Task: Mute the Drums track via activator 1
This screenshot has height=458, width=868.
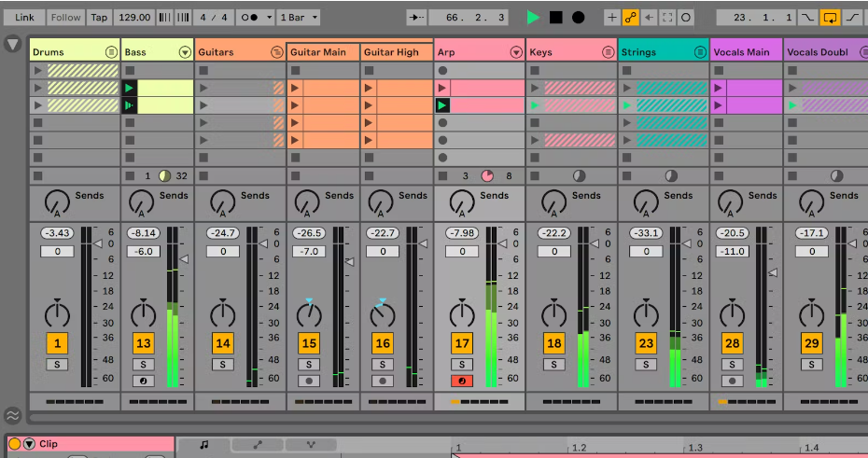Action: coord(58,343)
